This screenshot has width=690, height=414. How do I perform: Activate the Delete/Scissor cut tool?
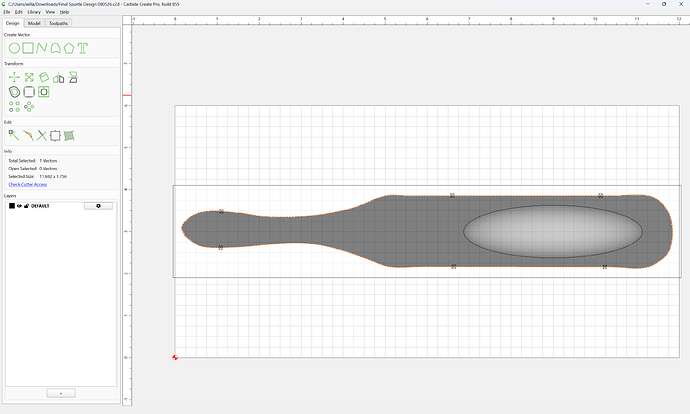pyautogui.click(x=41, y=136)
